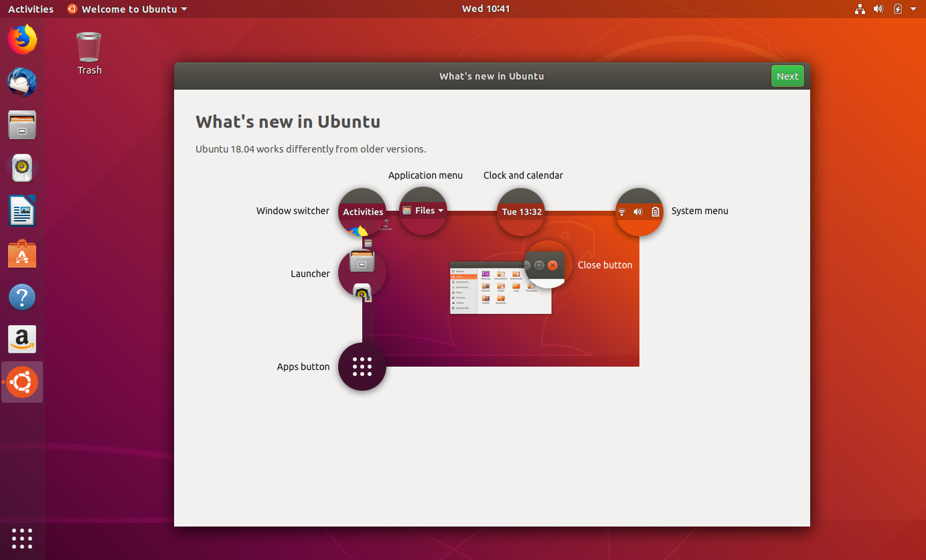Open LibreOffice Writer from the dock
This screenshot has height=560, width=926.
click(x=22, y=211)
